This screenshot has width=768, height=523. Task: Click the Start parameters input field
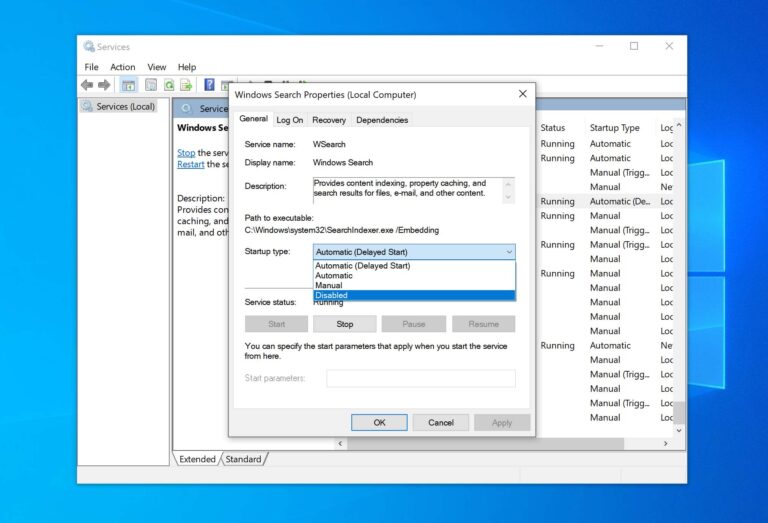pyautogui.click(x=421, y=378)
